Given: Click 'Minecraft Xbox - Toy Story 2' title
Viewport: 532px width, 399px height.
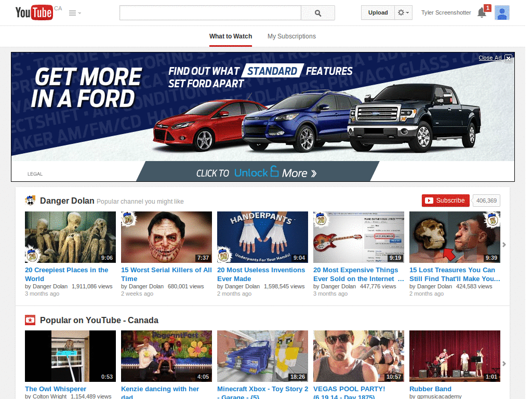Looking at the screenshot, I should (262, 392).
